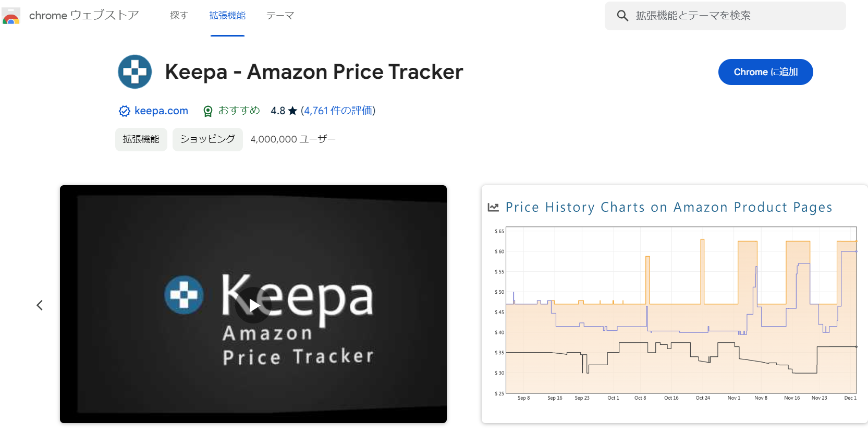Switch to the 拡張機能 tab
Image resolution: width=868 pixels, height=432 pixels.
[227, 16]
